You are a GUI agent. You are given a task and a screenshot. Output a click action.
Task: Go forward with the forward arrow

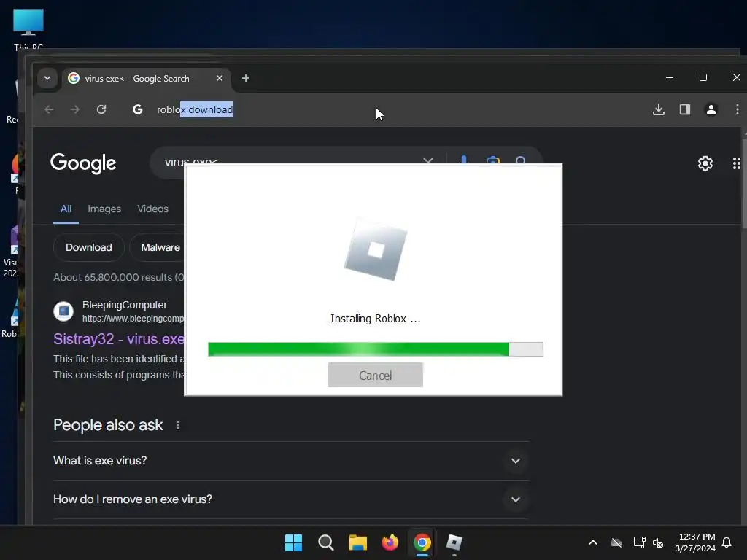(75, 109)
